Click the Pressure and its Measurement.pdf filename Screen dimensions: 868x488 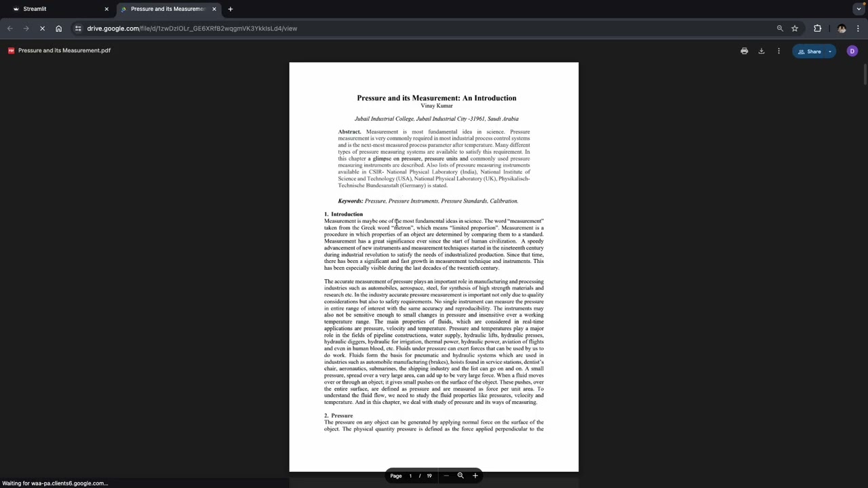tap(64, 50)
